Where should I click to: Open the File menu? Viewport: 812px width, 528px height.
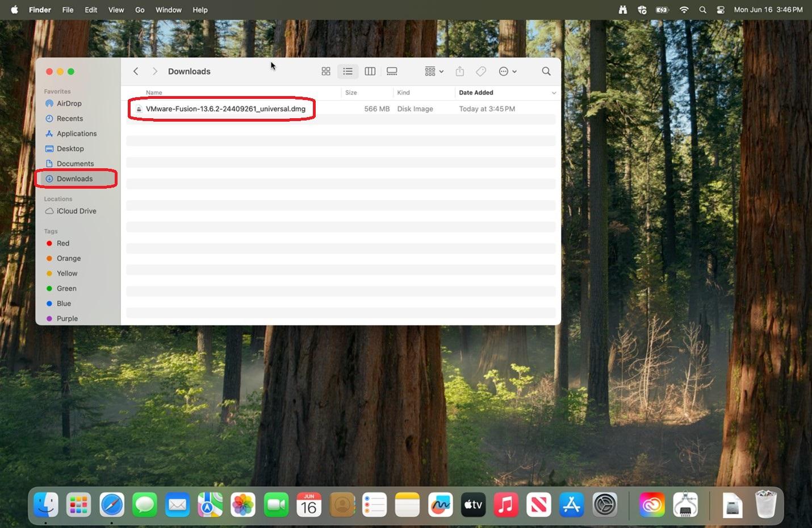(x=68, y=10)
